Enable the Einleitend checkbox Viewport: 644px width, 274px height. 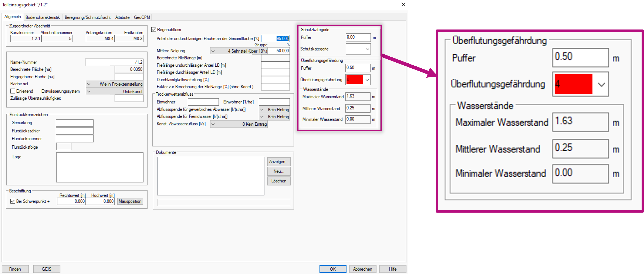(x=13, y=91)
